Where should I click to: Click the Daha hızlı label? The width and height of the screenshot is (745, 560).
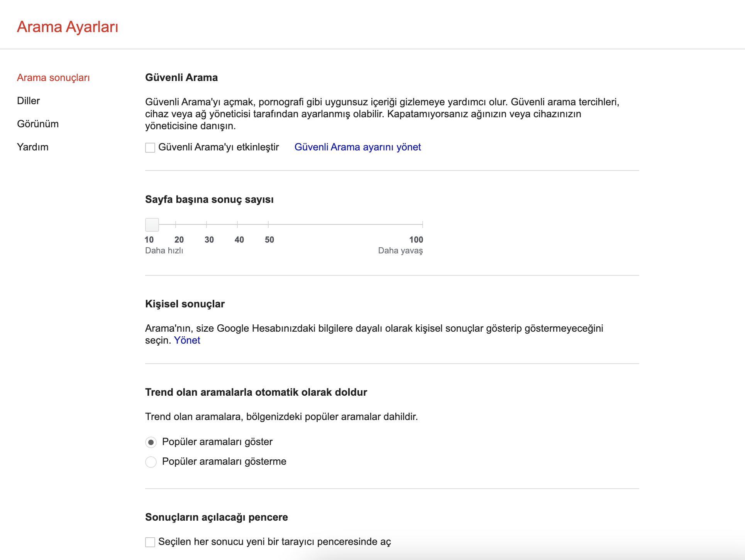(164, 250)
